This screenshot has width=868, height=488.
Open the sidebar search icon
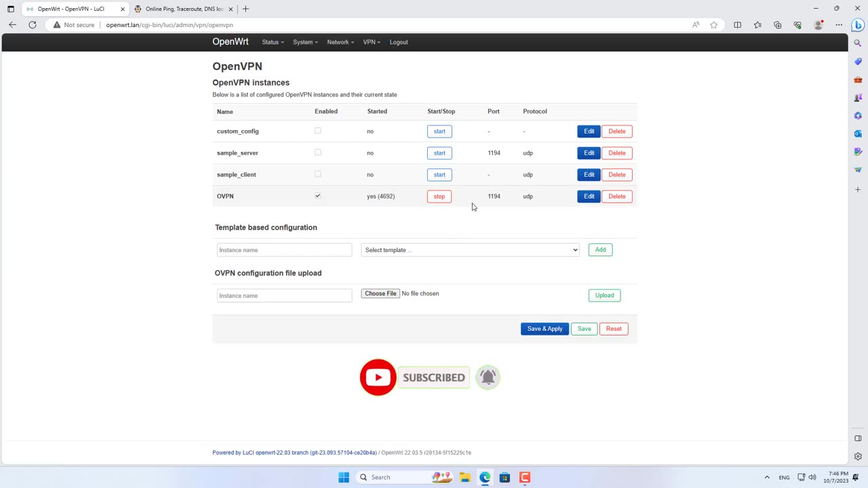858,43
